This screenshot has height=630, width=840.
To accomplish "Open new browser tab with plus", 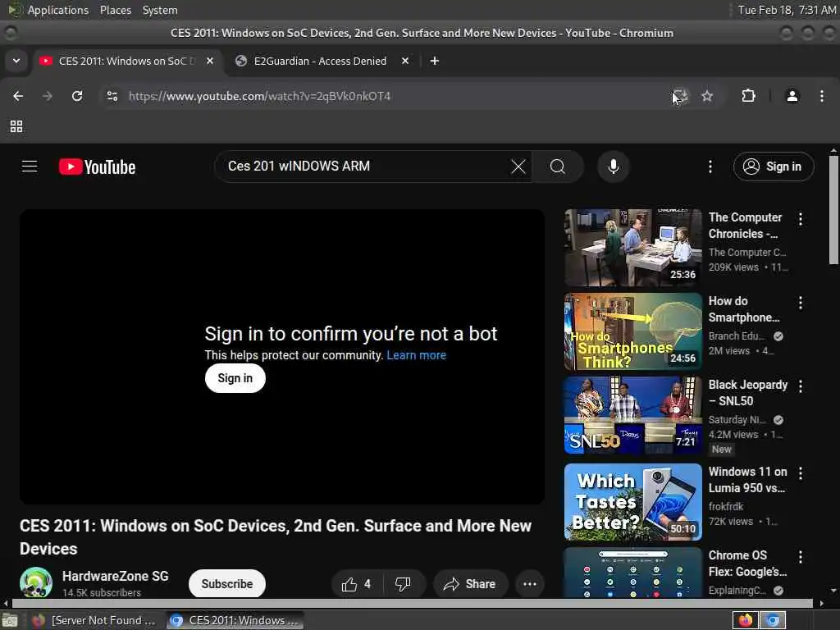I will [435, 61].
